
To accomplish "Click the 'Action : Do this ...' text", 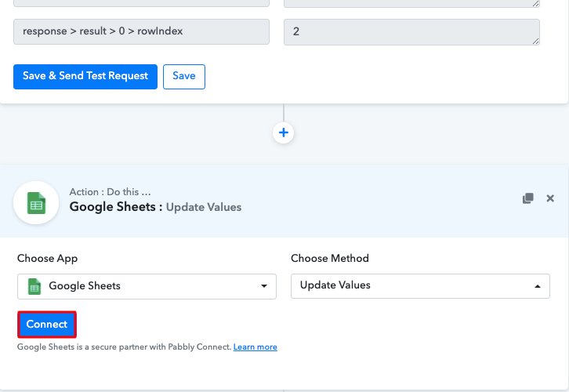I will [110, 191].
